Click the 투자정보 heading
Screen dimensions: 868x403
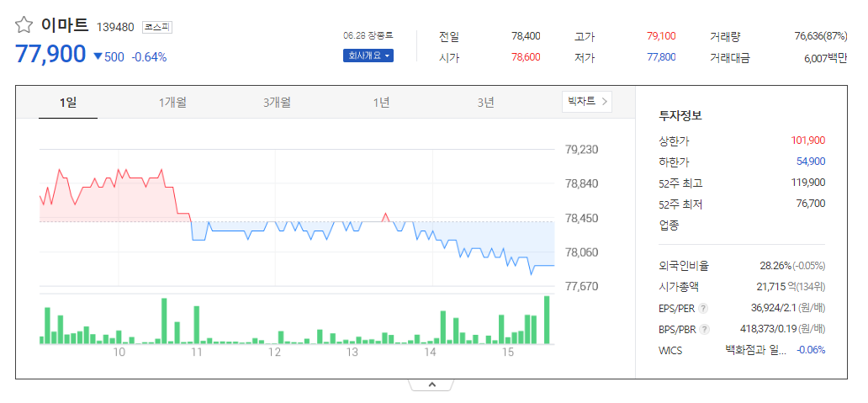680,116
